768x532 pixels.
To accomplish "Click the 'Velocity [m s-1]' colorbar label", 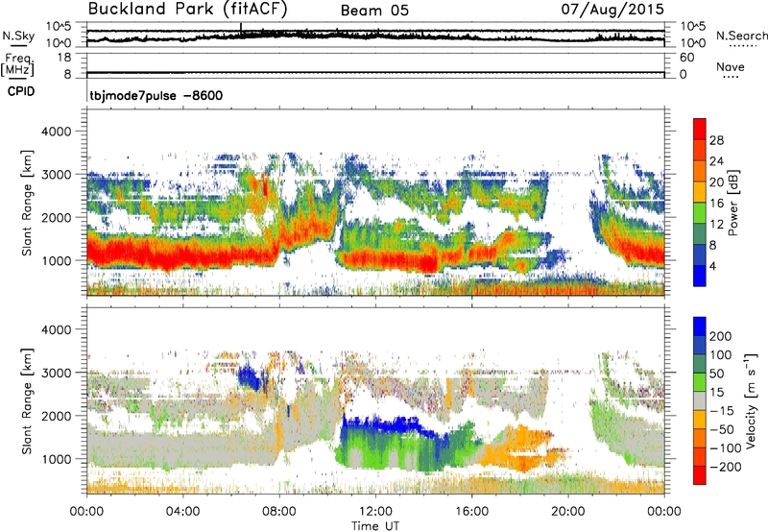I will point(751,400).
